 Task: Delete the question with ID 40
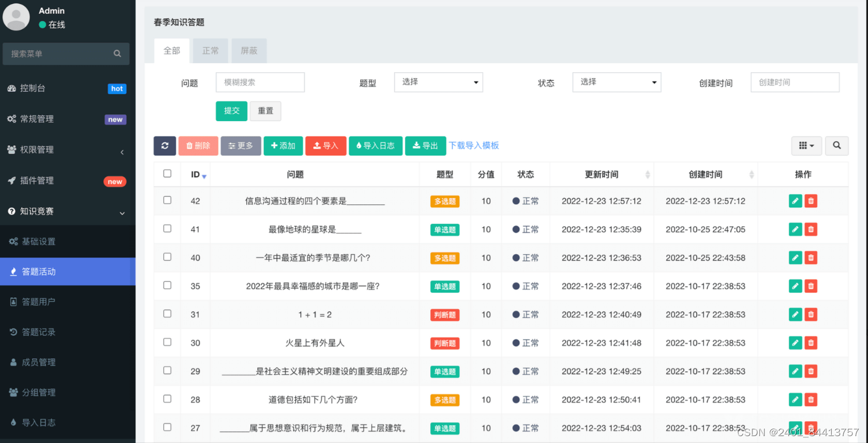[811, 258]
